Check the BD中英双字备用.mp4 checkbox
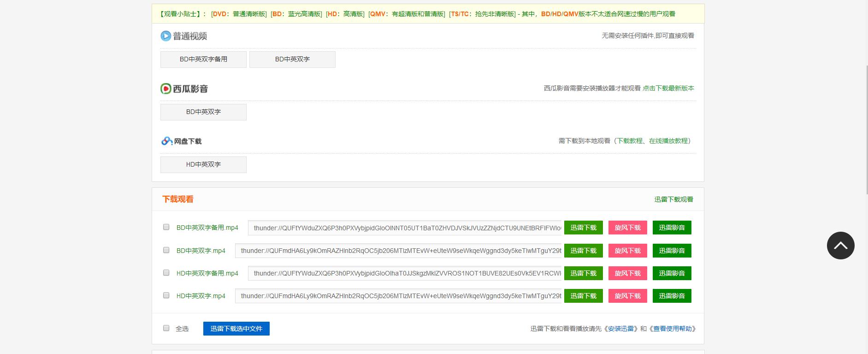The width and height of the screenshot is (868, 354). click(166, 227)
